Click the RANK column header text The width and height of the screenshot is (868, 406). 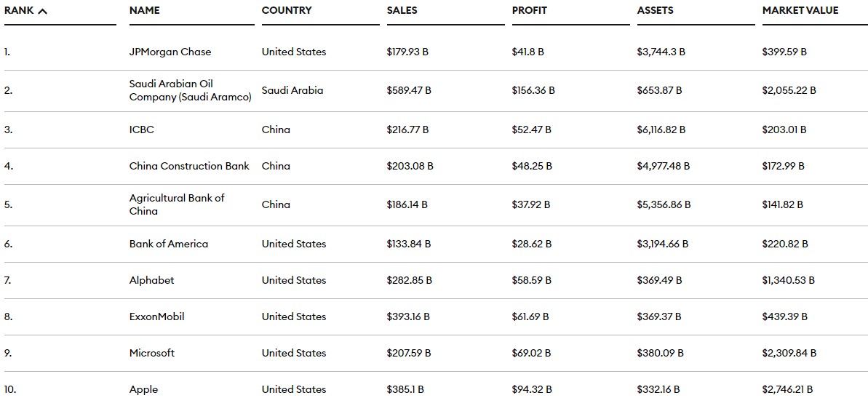point(19,10)
